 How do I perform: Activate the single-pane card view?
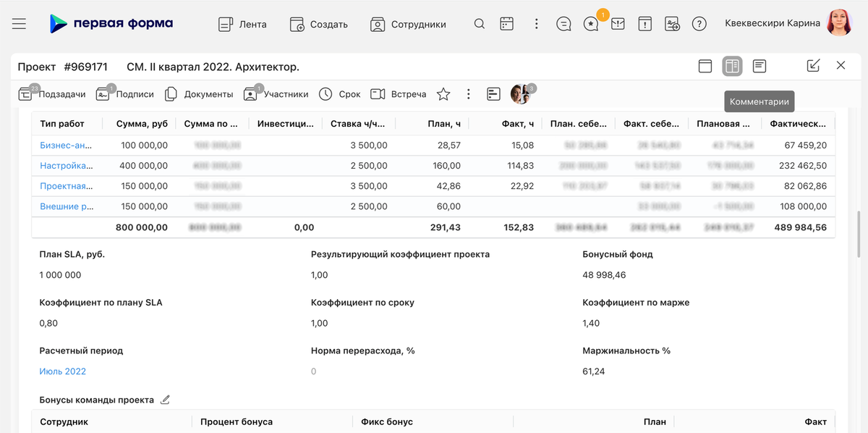coord(705,65)
